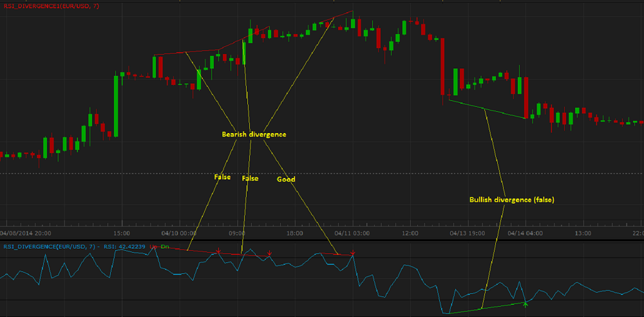Select the 'Good' annotation label
Viewport: 644px width, 317px height.
[x=286, y=179]
